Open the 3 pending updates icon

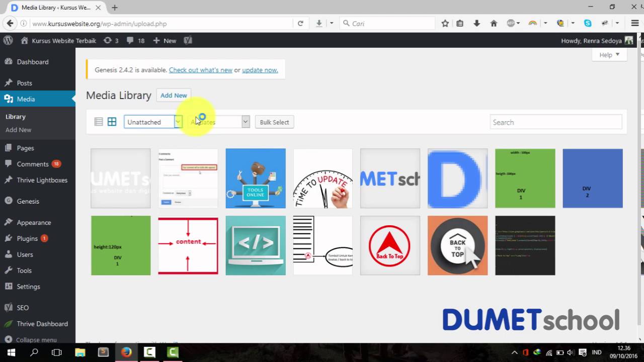(x=111, y=41)
